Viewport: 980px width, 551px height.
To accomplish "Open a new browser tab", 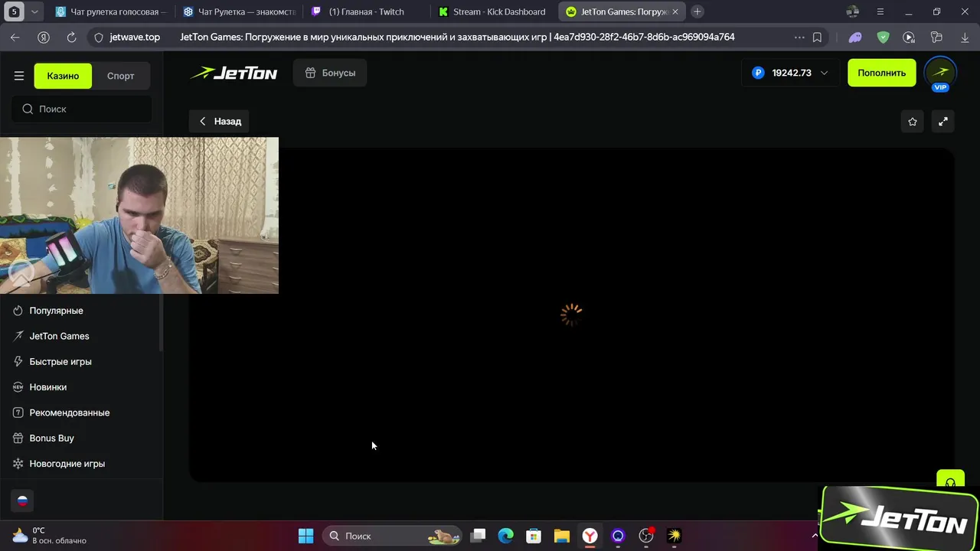I will (697, 11).
